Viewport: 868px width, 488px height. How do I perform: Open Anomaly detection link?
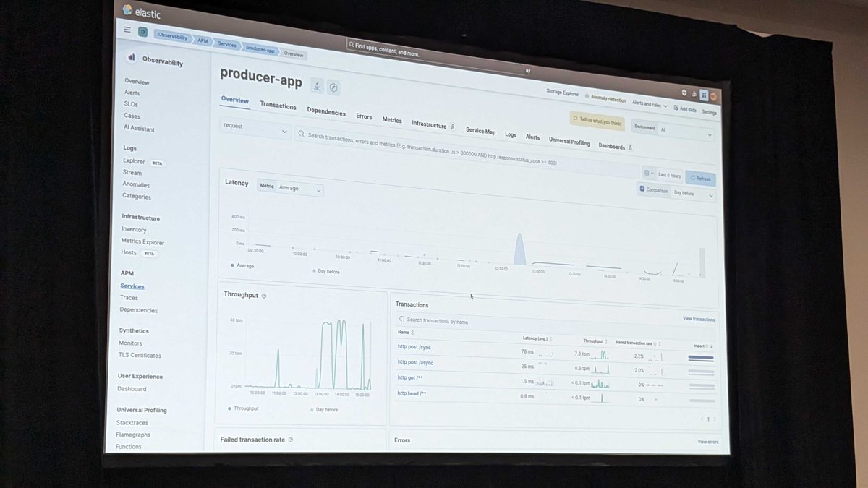click(605, 98)
